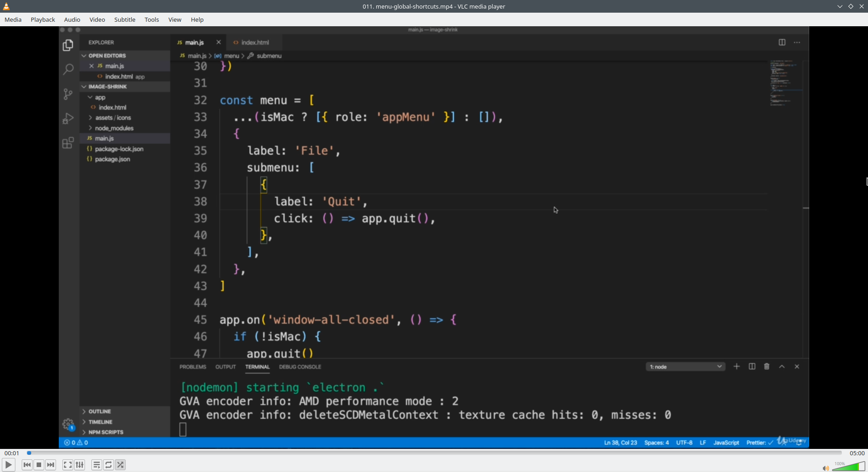Kill the terminal with the trash icon
This screenshot has height=472, width=868.
click(x=766, y=367)
